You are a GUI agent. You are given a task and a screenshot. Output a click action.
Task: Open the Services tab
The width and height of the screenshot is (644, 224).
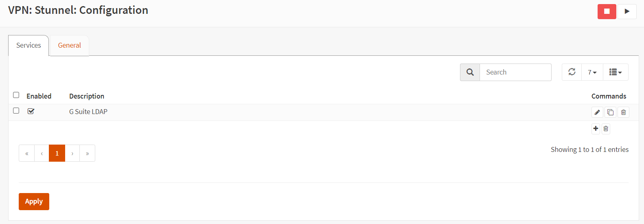click(x=28, y=46)
